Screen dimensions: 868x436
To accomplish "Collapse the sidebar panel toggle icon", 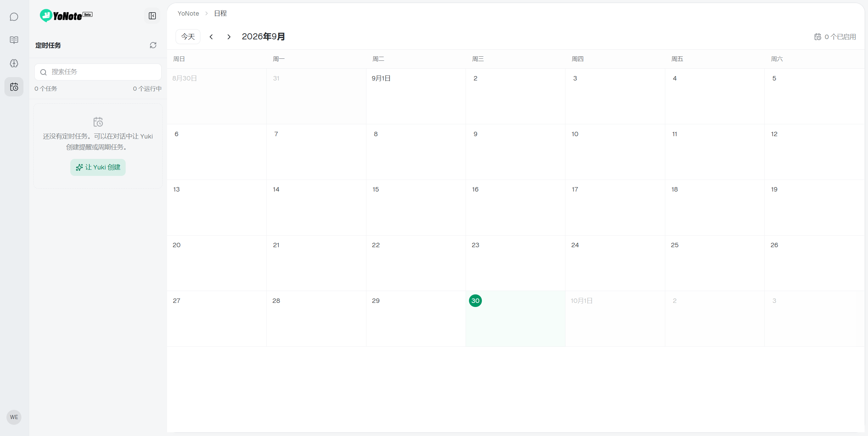I will point(152,16).
